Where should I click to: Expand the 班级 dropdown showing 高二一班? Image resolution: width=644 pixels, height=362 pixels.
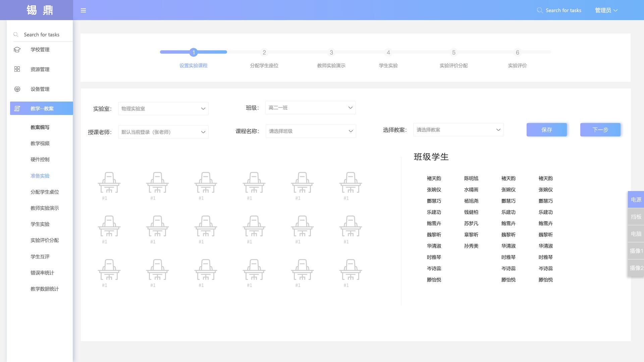[x=310, y=108]
